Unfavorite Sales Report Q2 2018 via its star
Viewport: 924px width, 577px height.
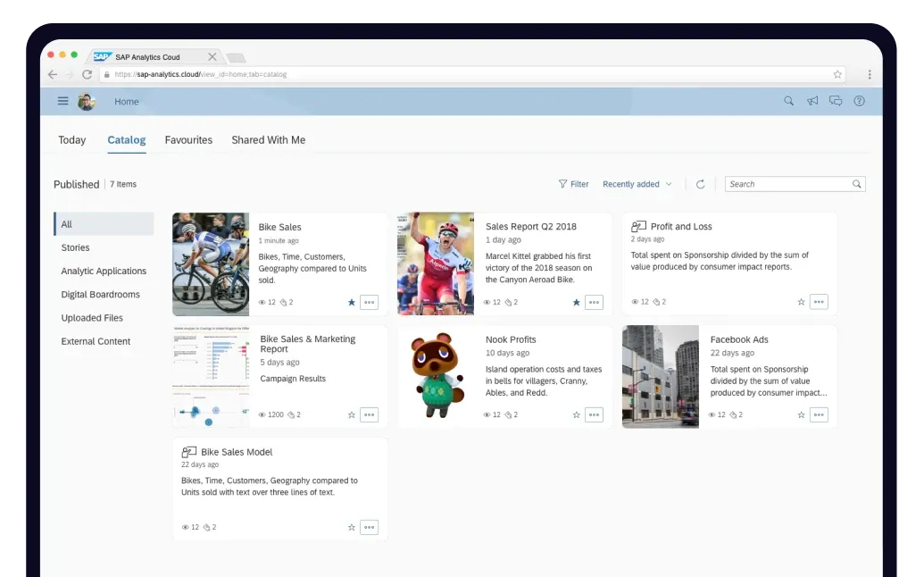[576, 302]
